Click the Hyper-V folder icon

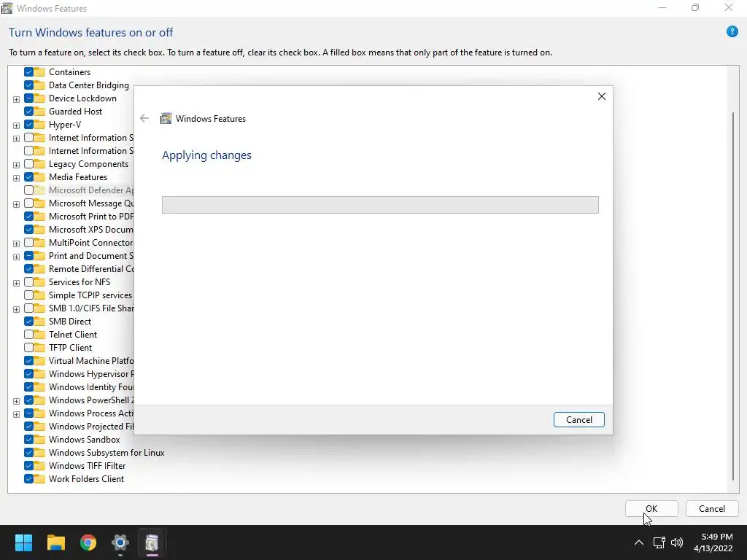tap(39, 124)
